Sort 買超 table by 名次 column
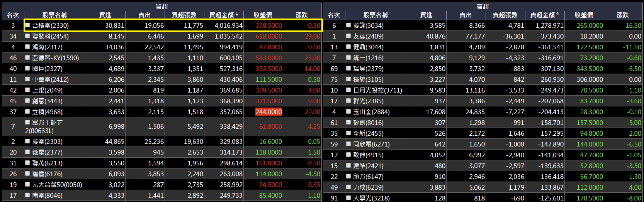Screen dimensions: 644x202 click(x=13, y=15)
